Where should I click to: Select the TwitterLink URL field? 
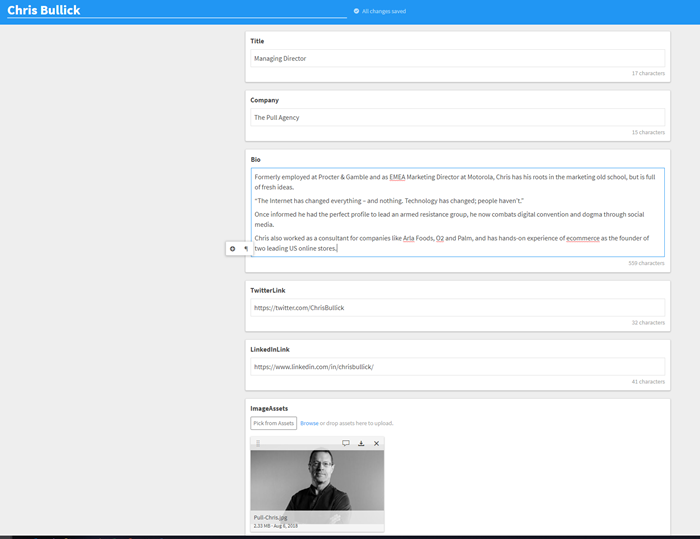(x=457, y=308)
